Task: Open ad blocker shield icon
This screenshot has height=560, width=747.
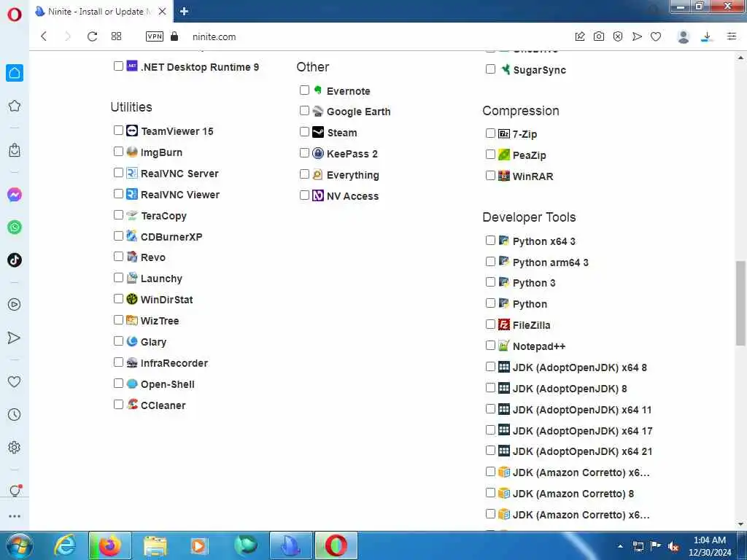Action: click(x=618, y=36)
